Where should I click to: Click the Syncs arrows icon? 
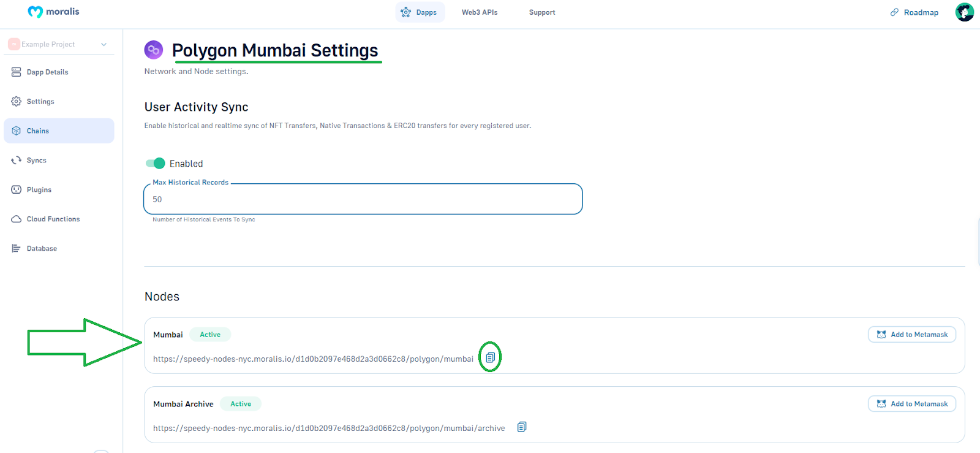point(17,161)
